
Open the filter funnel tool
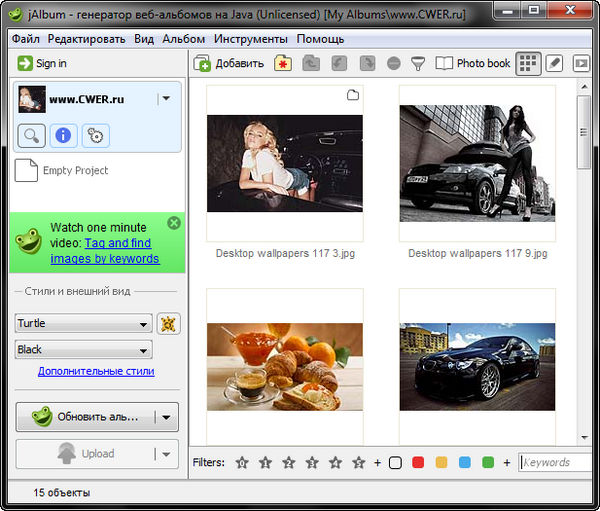pyautogui.click(x=417, y=63)
